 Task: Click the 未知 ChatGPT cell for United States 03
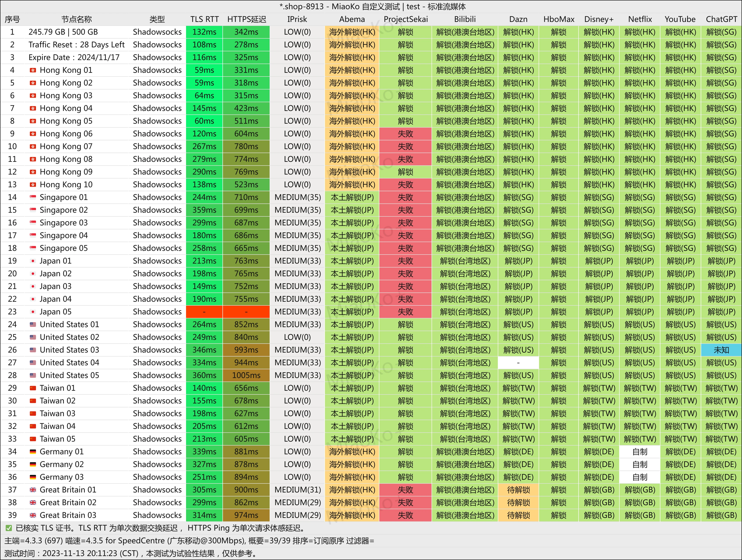pos(721,350)
